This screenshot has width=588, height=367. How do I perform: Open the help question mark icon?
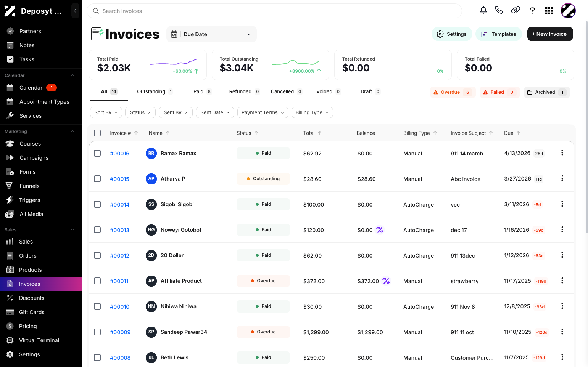click(x=532, y=10)
